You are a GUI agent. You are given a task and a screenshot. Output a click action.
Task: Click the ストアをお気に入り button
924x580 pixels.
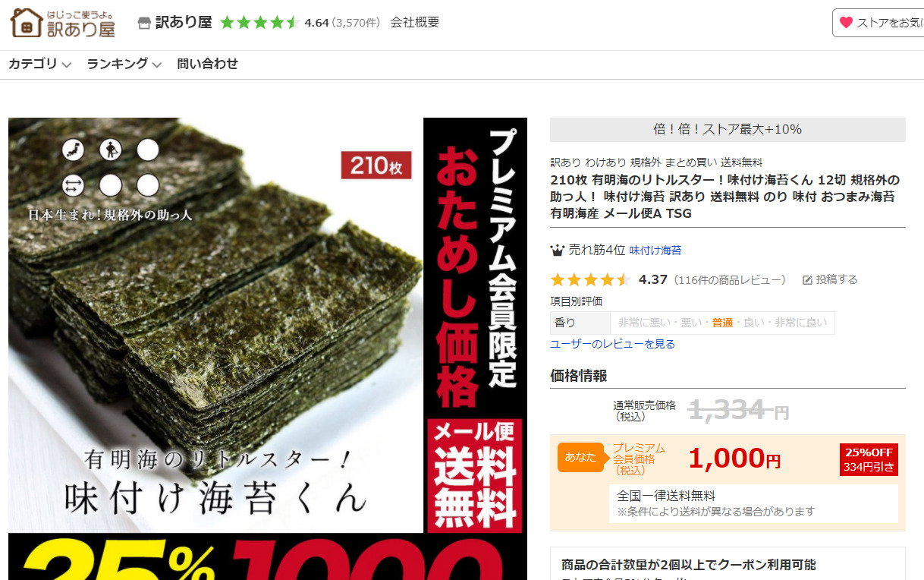coord(878,23)
